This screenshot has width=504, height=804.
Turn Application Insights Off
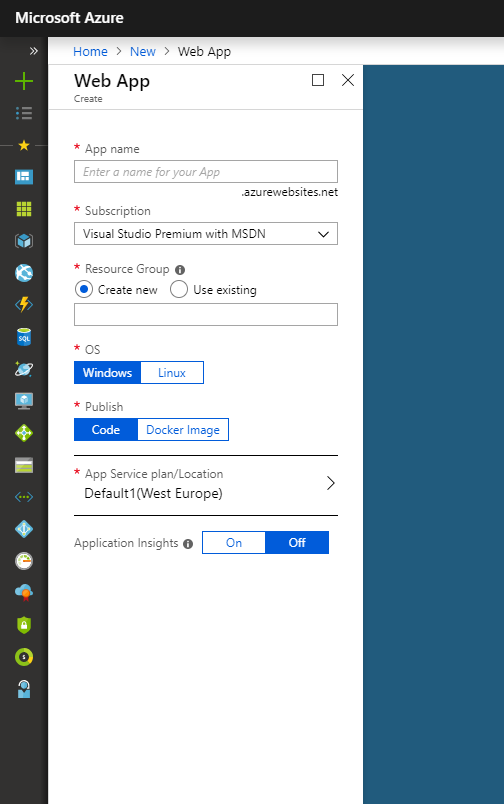click(x=297, y=542)
